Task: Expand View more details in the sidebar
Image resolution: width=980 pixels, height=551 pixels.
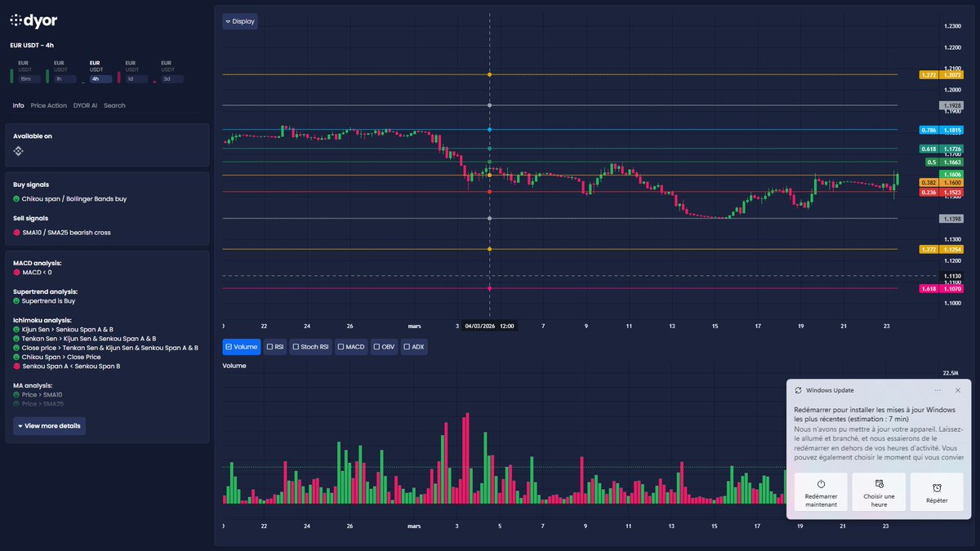Action: (x=49, y=425)
